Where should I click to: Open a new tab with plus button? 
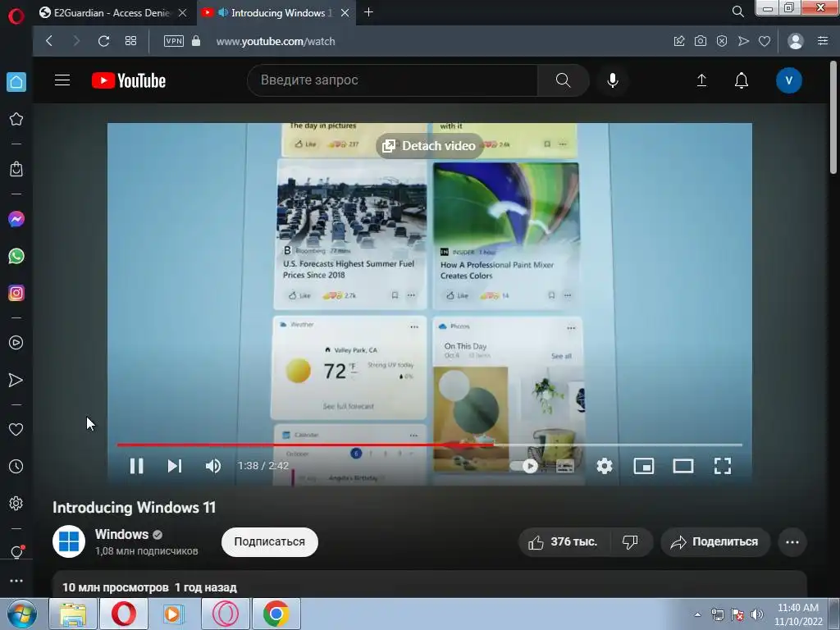tap(368, 12)
